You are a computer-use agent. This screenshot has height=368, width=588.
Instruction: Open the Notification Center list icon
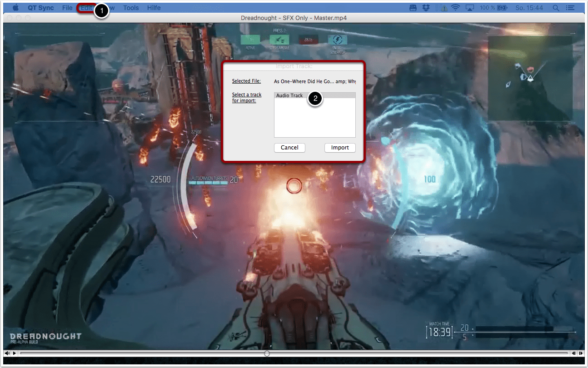[x=569, y=8]
